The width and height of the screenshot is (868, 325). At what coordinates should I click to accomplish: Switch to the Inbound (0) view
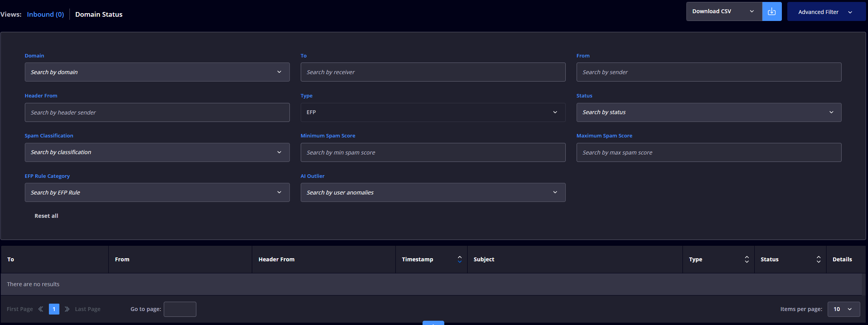[x=45, y=14]
